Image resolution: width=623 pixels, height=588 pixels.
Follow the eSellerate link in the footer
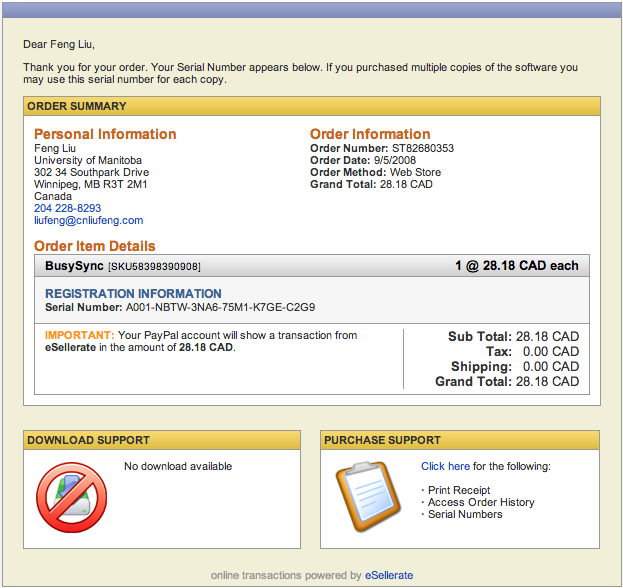pyautogui.click(x=389, y=575)
